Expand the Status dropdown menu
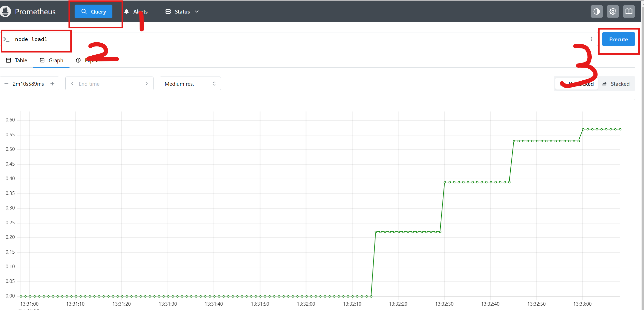The image size is (644, 310). [182, 11]
